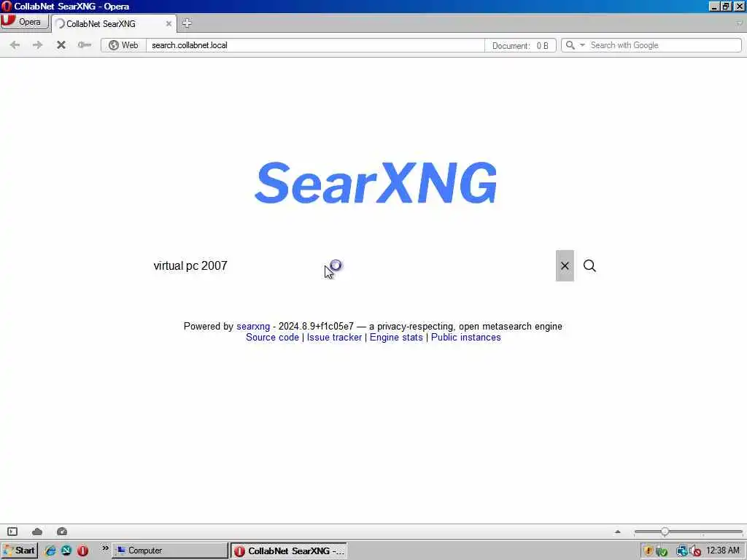747x560 pixels.
Task: Open the Opera main menu button
Action: point(24,22)
